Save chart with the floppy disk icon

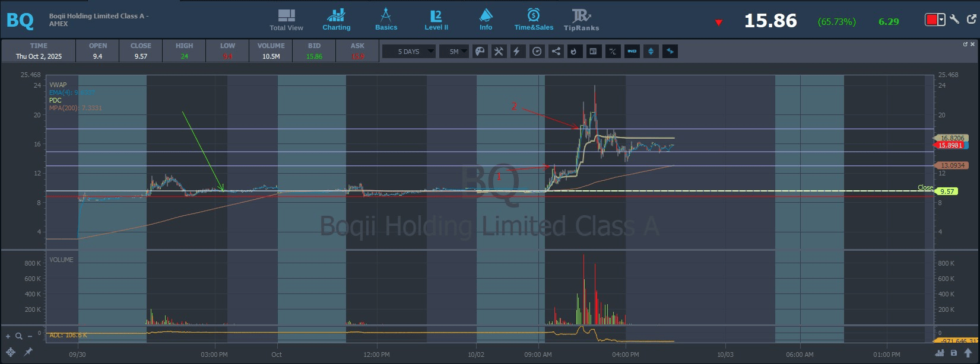(x=954, y=353)
